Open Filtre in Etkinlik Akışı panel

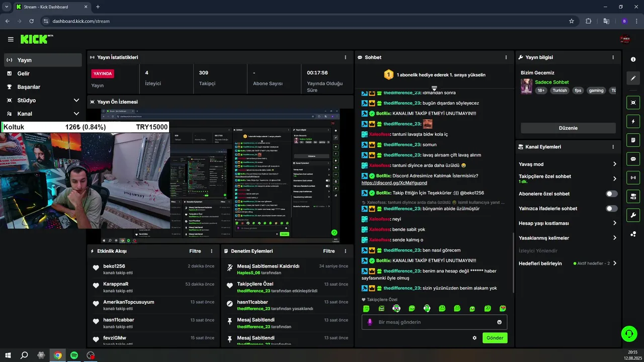click(x=195, y=251)
